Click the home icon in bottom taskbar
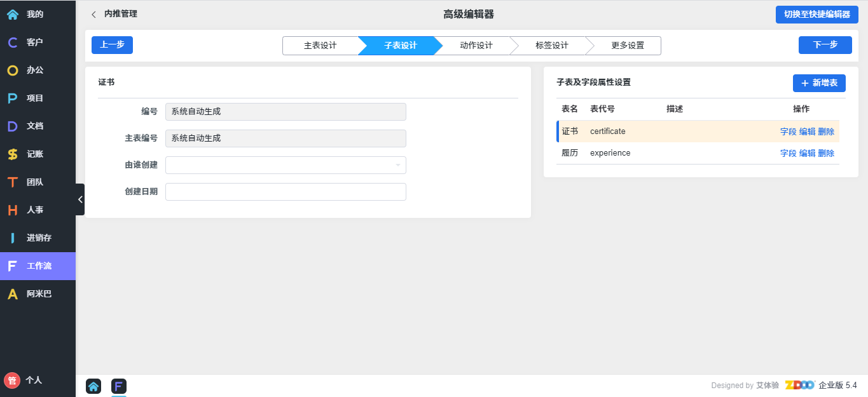 (93, 386)
